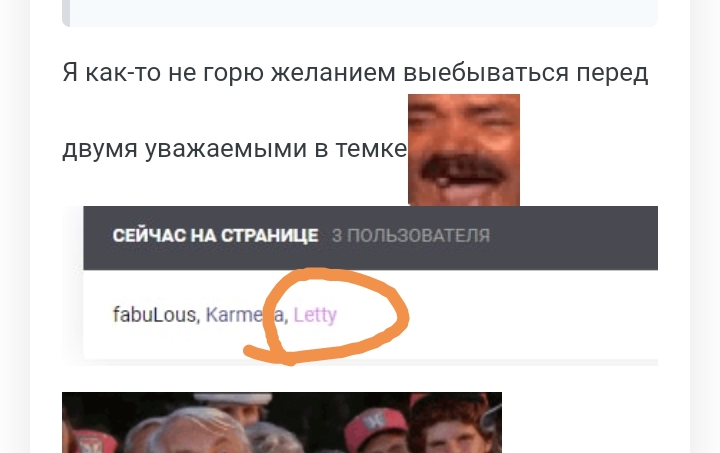Click the text line 'Я как-то не горю желанием'
The height and width of the screenshot is (453, 720).
pos(229,73)
